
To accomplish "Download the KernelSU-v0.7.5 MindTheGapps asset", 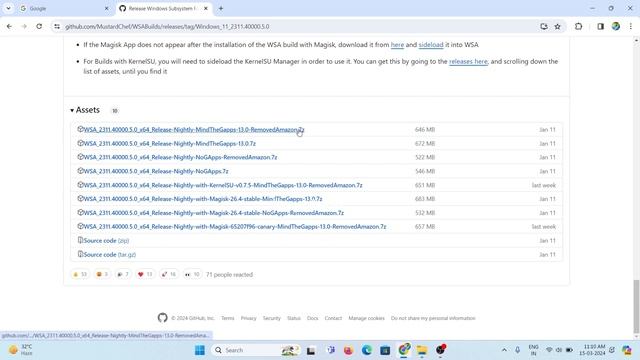I will tap(222, 185).
